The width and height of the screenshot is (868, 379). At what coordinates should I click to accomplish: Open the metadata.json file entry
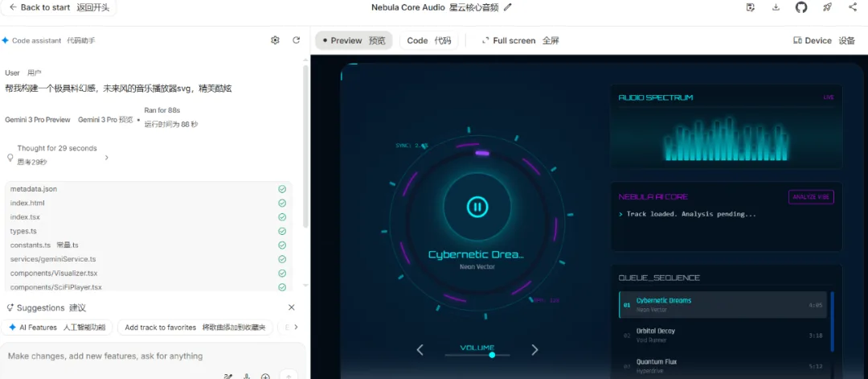[149, 189]
